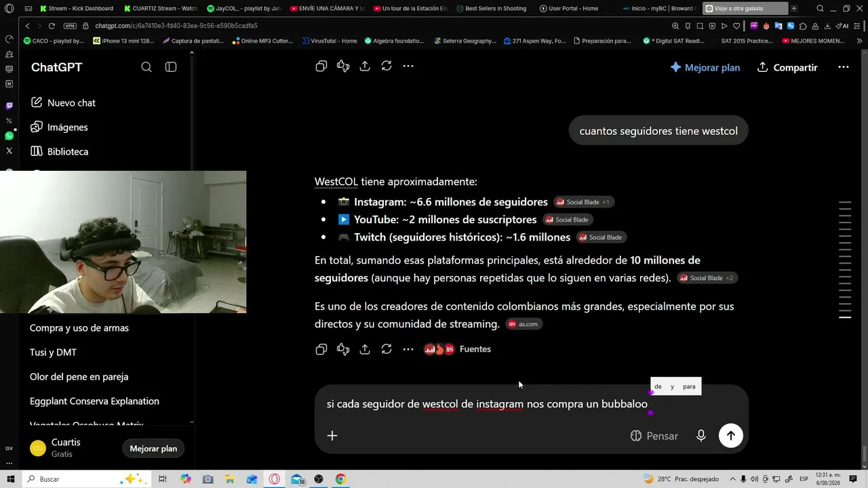Viewport: 868px width, 488px height.
Task: Toggle the browser VPN badge
Action: (x=70, y=26)
